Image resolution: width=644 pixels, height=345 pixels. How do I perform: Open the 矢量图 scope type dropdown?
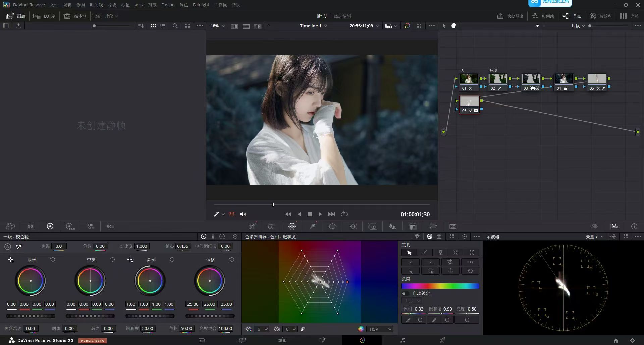[595, 237]
